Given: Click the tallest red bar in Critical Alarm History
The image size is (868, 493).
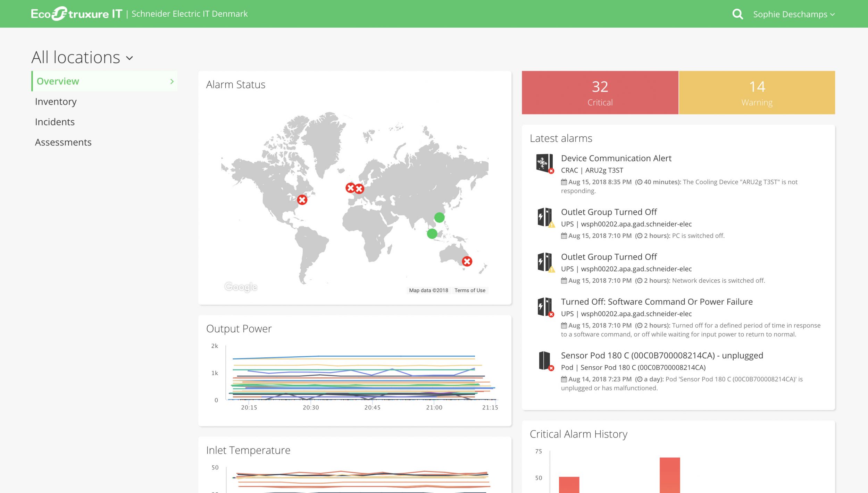Looking at the screenshot, I should click(670, 475).
